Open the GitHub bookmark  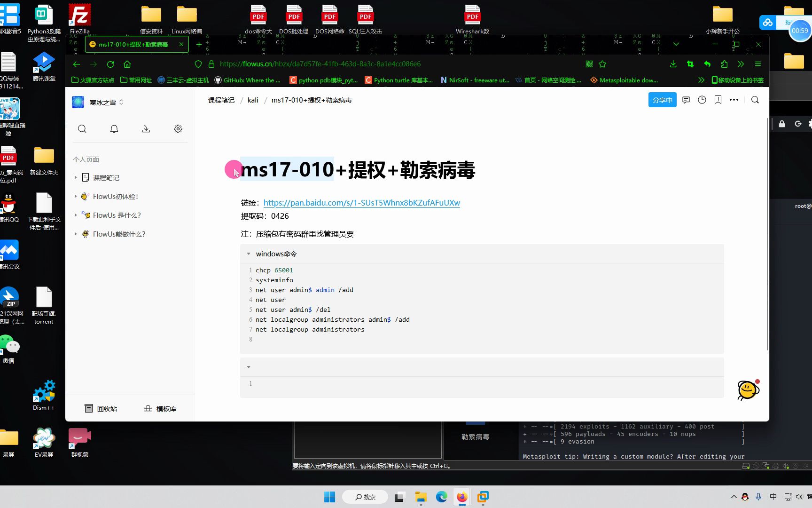coord(247,80)
